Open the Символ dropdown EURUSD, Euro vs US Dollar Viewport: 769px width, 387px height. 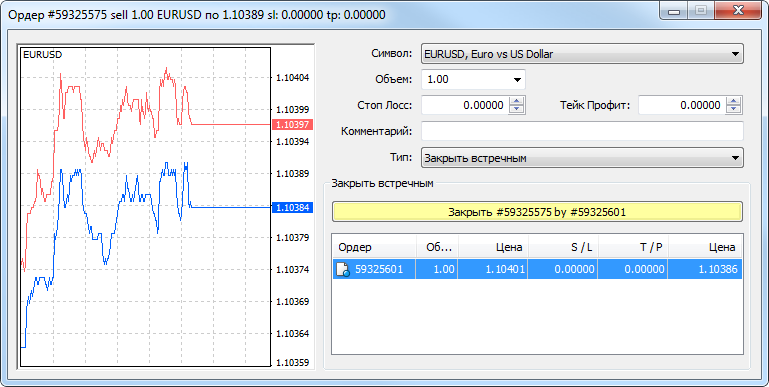[582, 54]
